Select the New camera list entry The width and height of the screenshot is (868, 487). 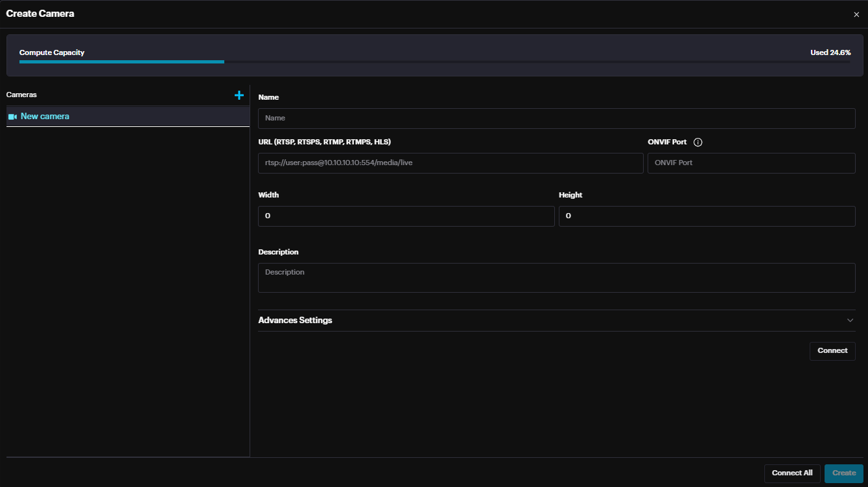tap(45, 117)
